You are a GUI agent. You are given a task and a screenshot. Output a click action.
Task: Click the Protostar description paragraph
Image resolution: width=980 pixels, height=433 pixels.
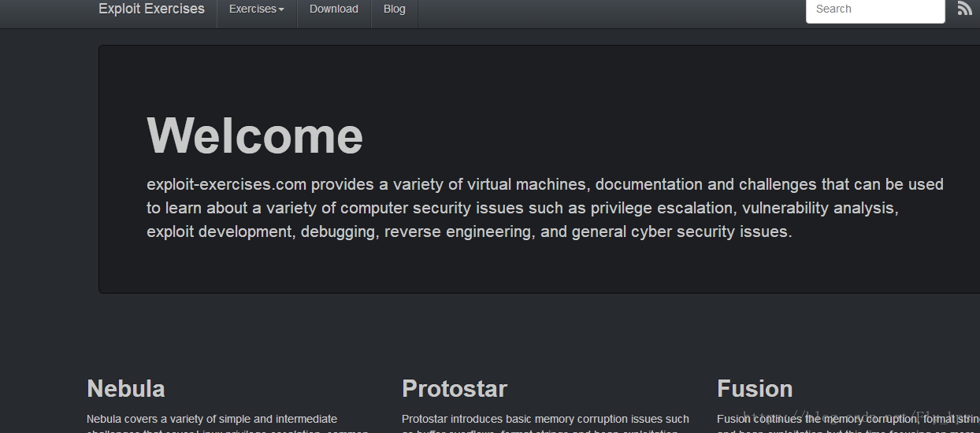[546, 424]
